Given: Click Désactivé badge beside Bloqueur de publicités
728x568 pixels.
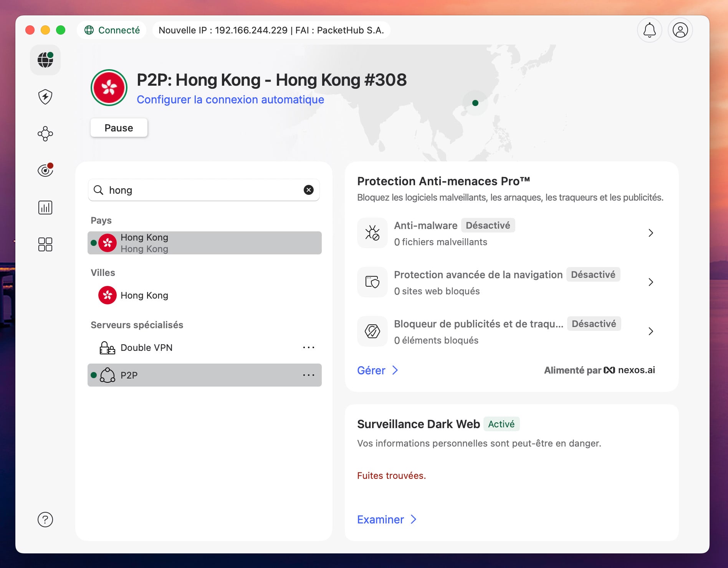Looking at the screenshot, I should click(x=594, y=324).
